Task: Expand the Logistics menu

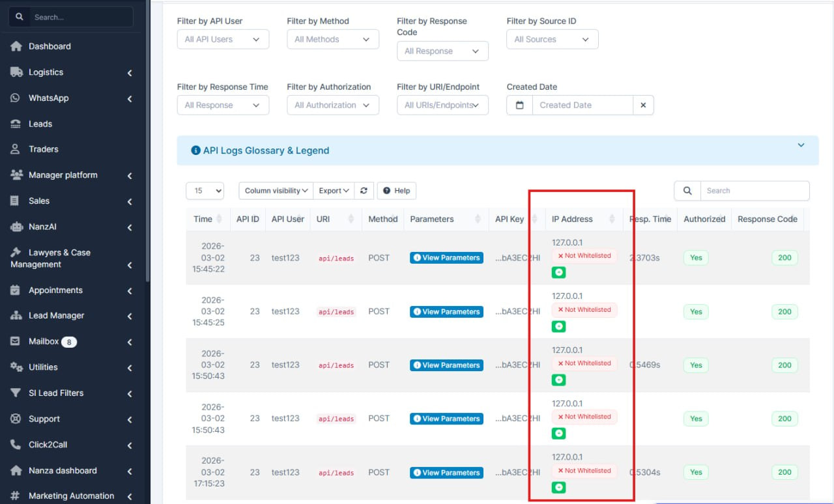Action: 130,73
